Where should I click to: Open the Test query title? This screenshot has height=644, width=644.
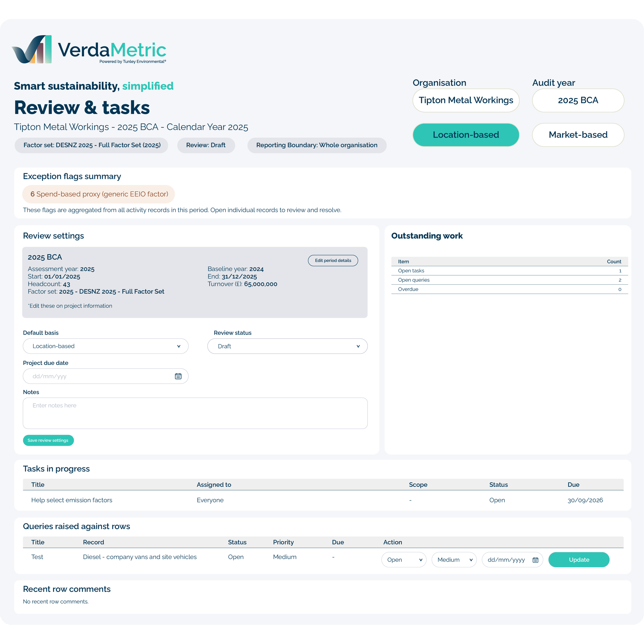point(37,557)
